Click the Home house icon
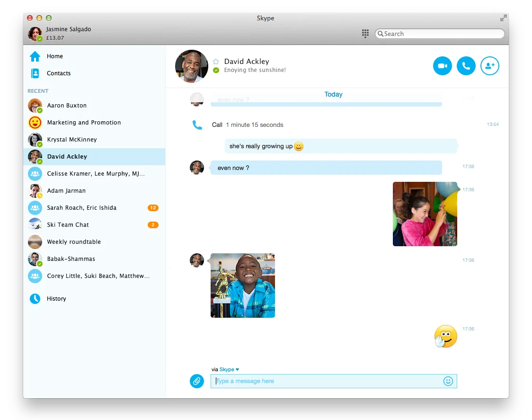 point(35,56)
